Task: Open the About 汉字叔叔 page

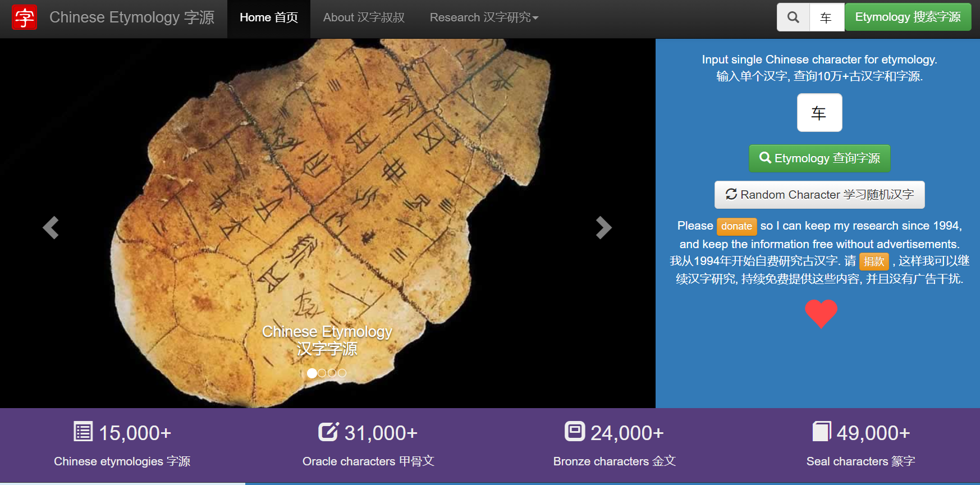Action: coord(364,17)
